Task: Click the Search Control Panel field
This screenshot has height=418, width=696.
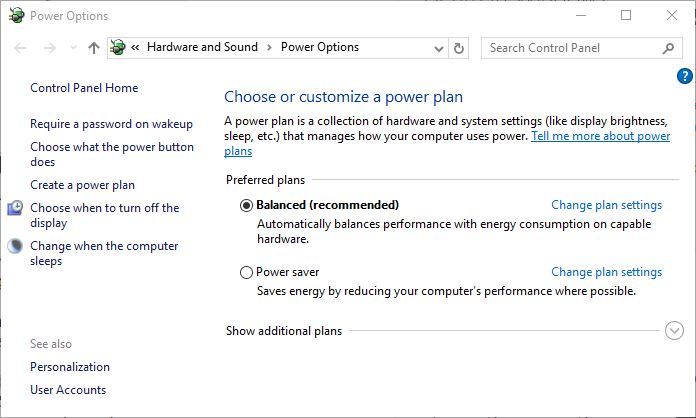Action: pos(570,48)
